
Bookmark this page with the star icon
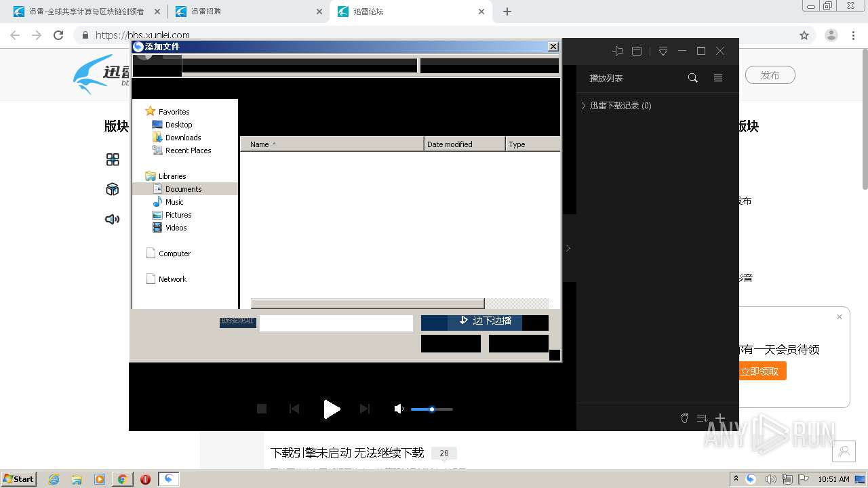click(x=804, y=35)
